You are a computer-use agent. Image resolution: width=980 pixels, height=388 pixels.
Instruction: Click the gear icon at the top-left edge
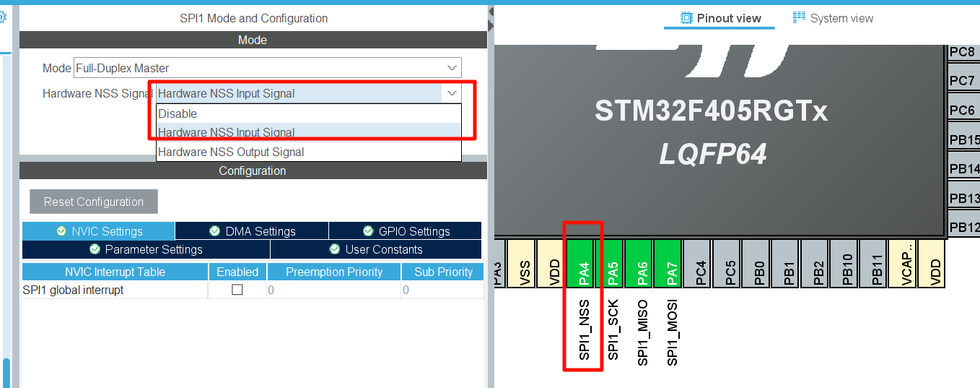pyautogui.click(x=2, y=18)
